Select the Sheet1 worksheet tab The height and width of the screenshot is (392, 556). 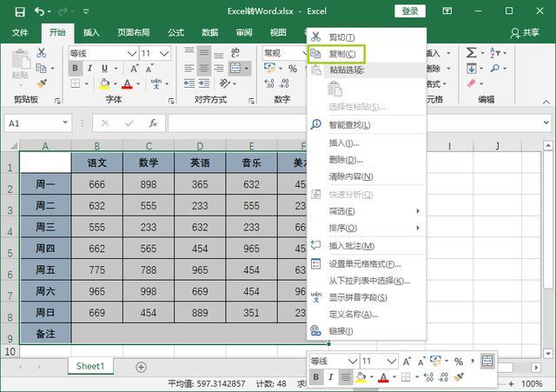click(90, 366)
